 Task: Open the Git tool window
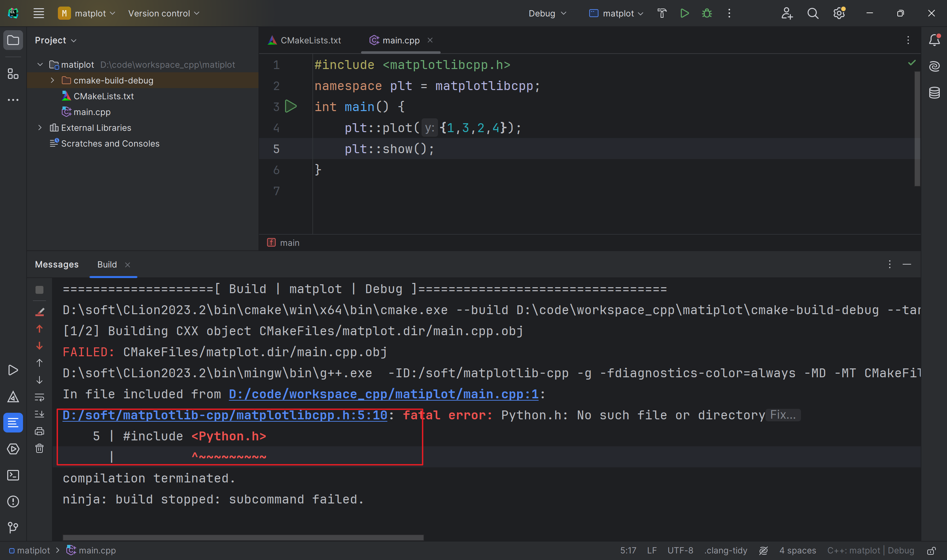13,527
